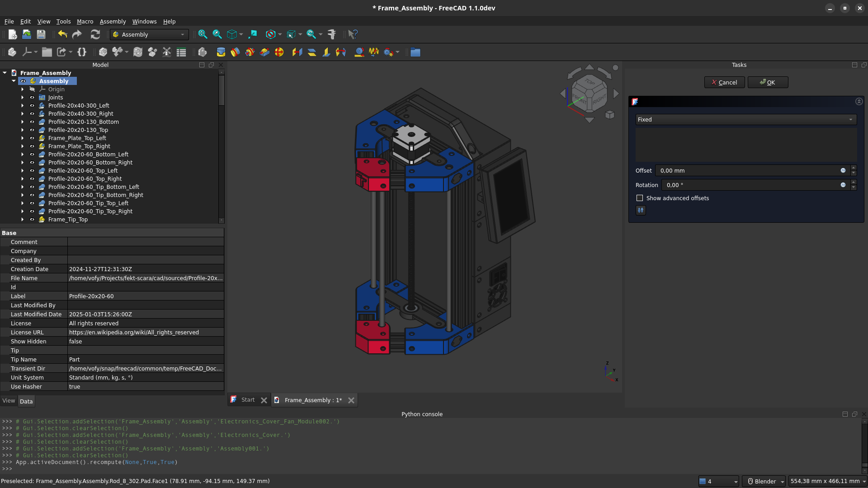The width and height of the screenshot is (868, 488).
Task: Open the Macro menu
Action: pyautogui.click(x=85, y=21)
